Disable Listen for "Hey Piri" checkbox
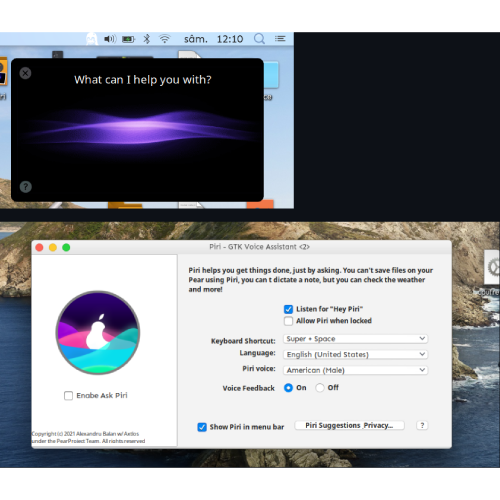This screenshot has width=500, height=500. 288,309
